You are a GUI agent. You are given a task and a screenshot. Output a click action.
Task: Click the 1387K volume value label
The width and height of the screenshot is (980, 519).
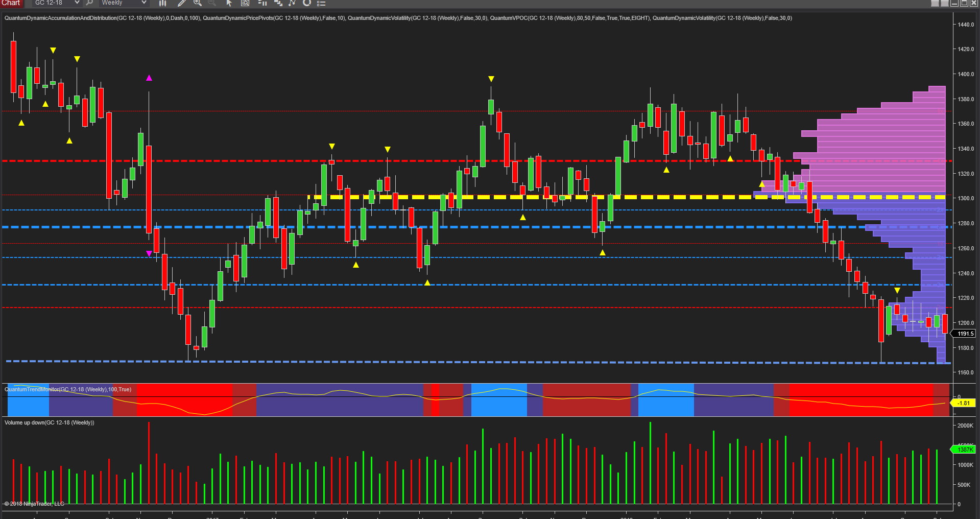[x=964, y=450]
